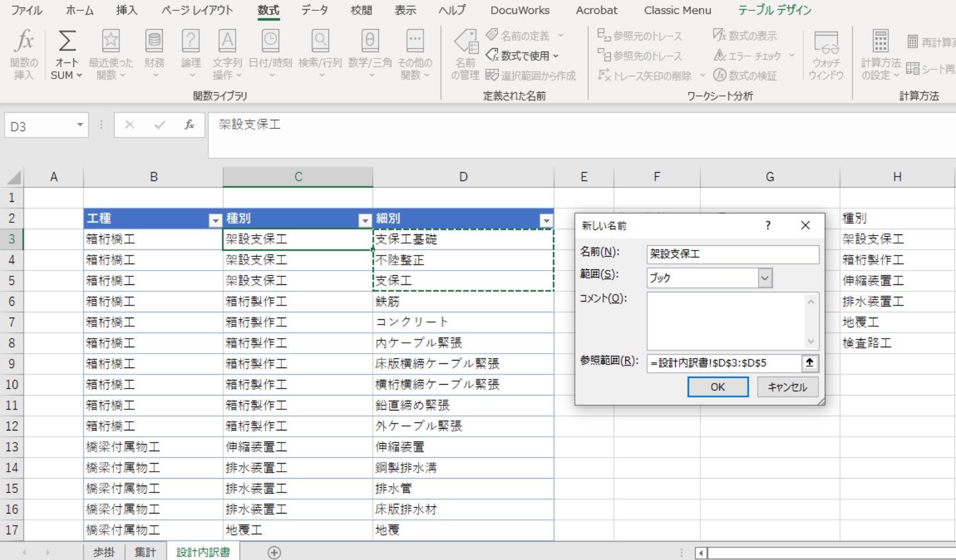Open the Date/Time (日付/時刻) functions icon
The image size is (956, 560).
click(x=270, y=42)
